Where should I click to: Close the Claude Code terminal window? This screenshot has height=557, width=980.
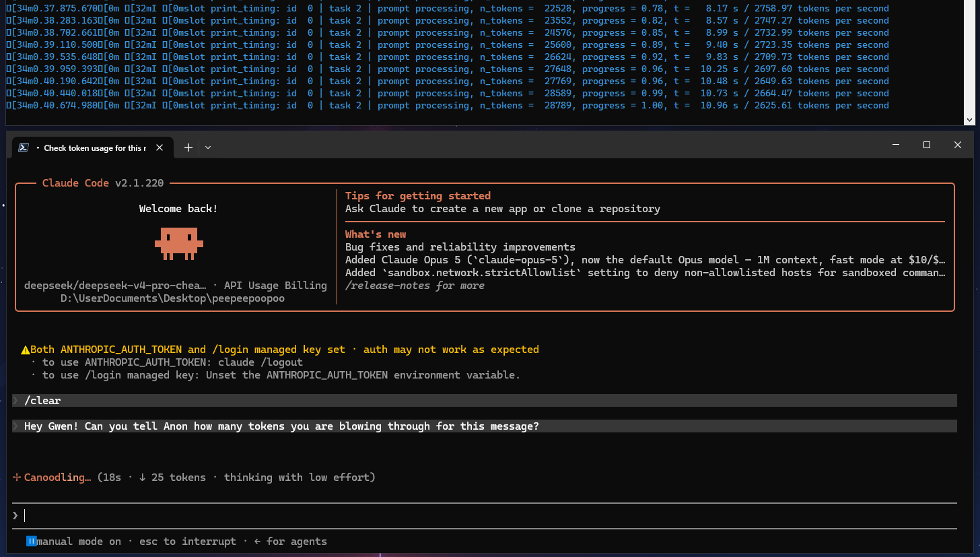958,145
